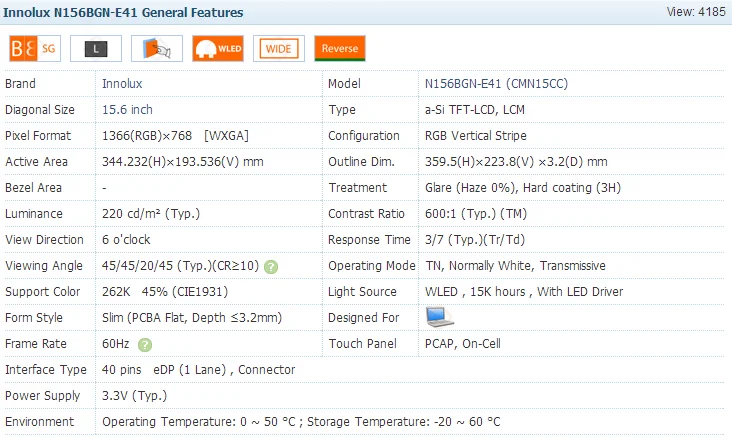This screenshot has width=732, height=438.
Task: Click the a-Si TFT-LCD, LCM type value
Action: click(475, 110)
